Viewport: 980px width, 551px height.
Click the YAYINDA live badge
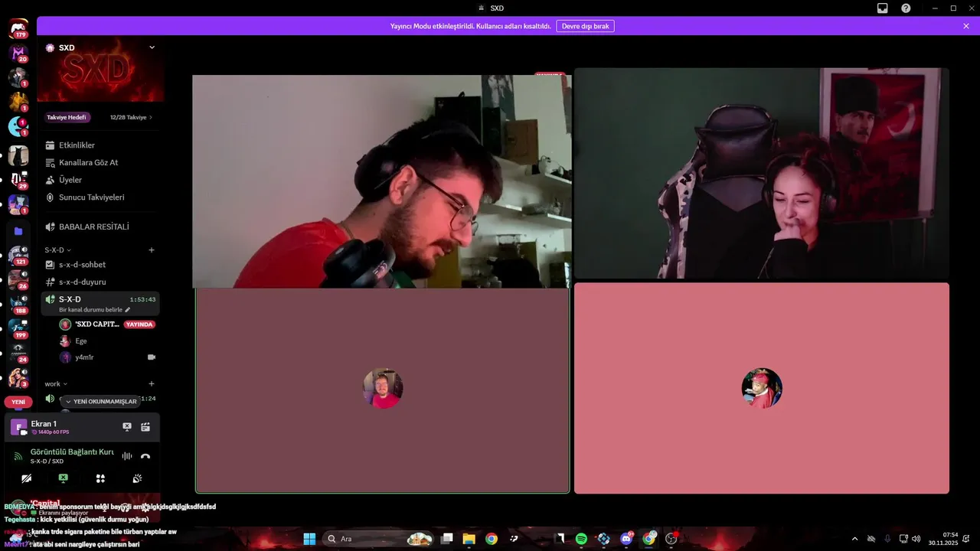pos(140,324)
